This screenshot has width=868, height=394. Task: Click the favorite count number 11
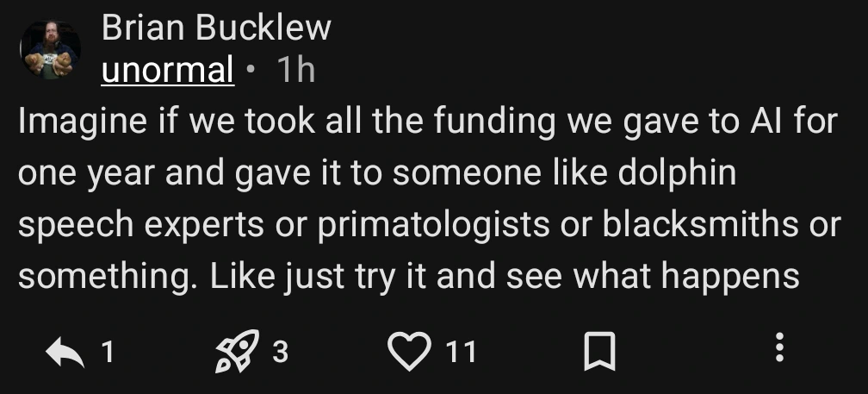tap(462, 352)
